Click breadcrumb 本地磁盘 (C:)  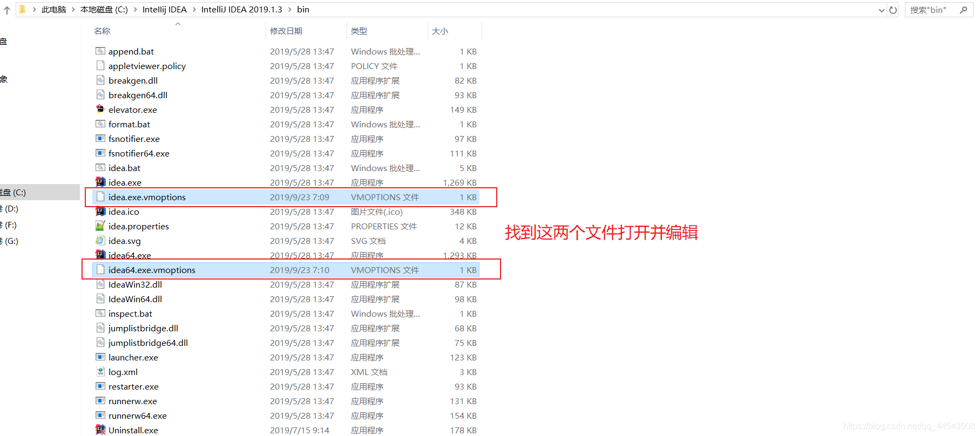(104, 10)
